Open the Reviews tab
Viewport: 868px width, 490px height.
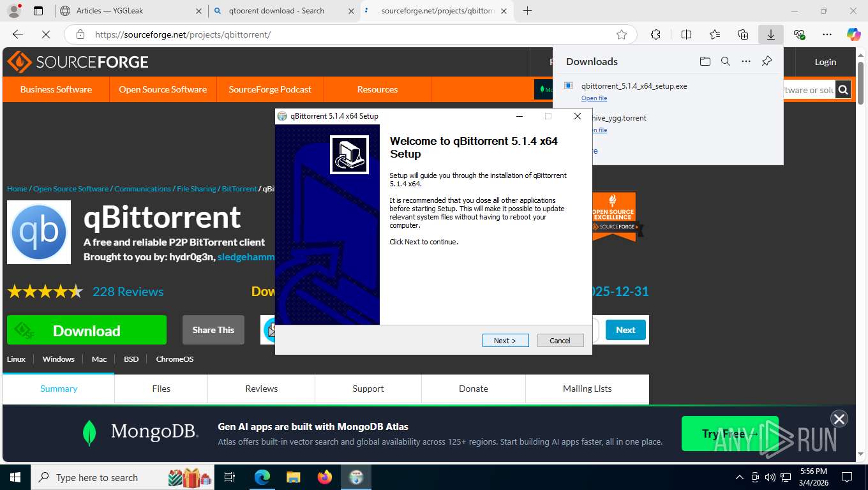(x=262, y=389)
